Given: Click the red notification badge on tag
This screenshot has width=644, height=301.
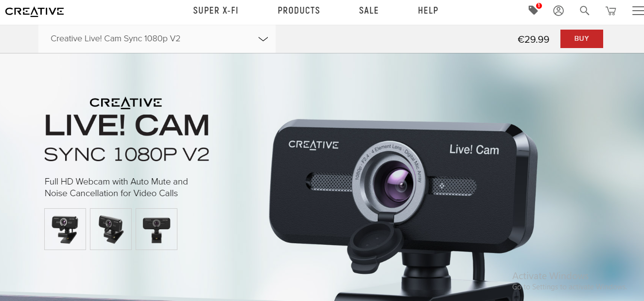Looking at the screenshot, I should (x=539, y=6).
